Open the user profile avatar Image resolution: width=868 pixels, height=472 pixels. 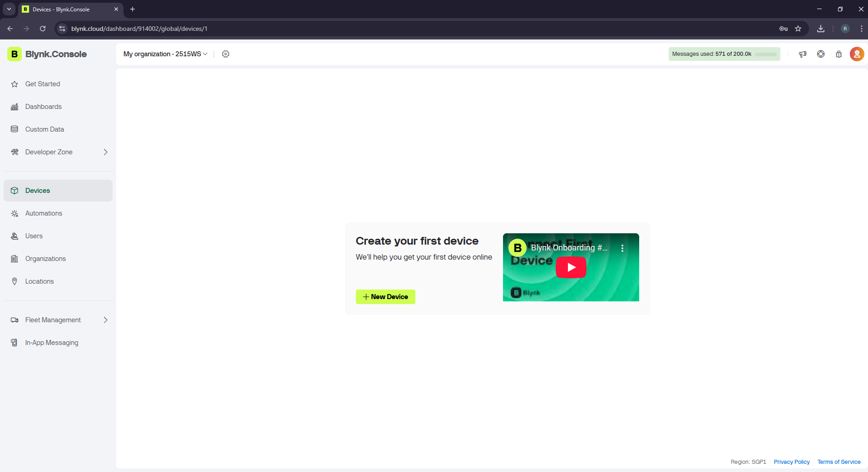857,54
